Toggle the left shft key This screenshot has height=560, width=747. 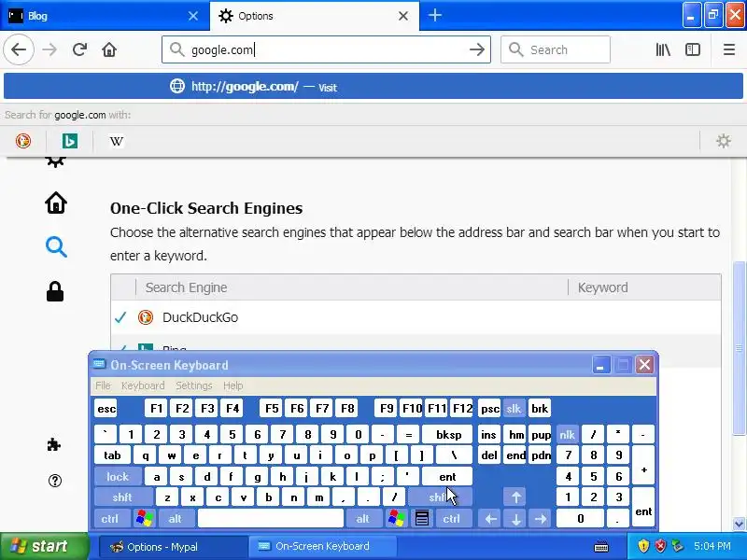click(122, 497)
